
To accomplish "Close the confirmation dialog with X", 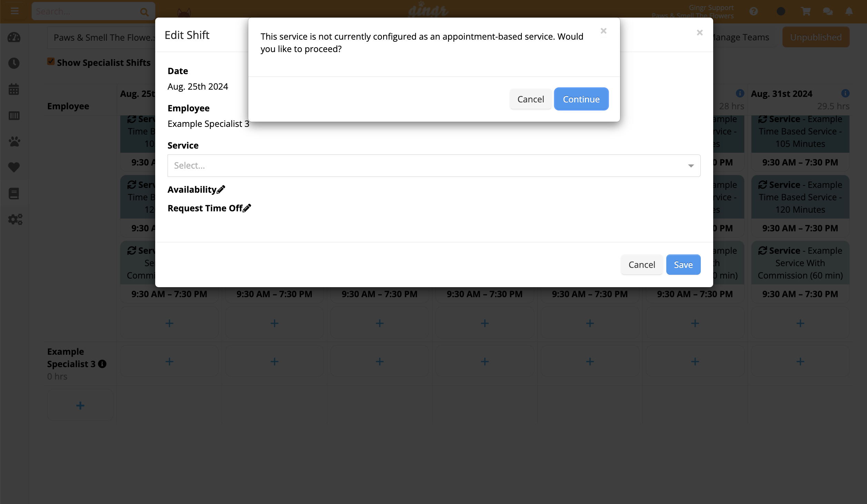I will tap(603, 31).
